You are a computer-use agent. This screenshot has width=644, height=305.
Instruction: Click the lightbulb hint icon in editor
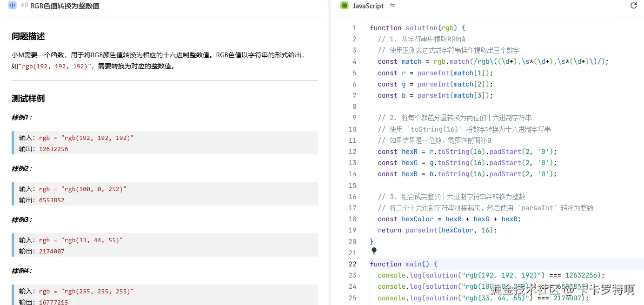tap(374, 251)
